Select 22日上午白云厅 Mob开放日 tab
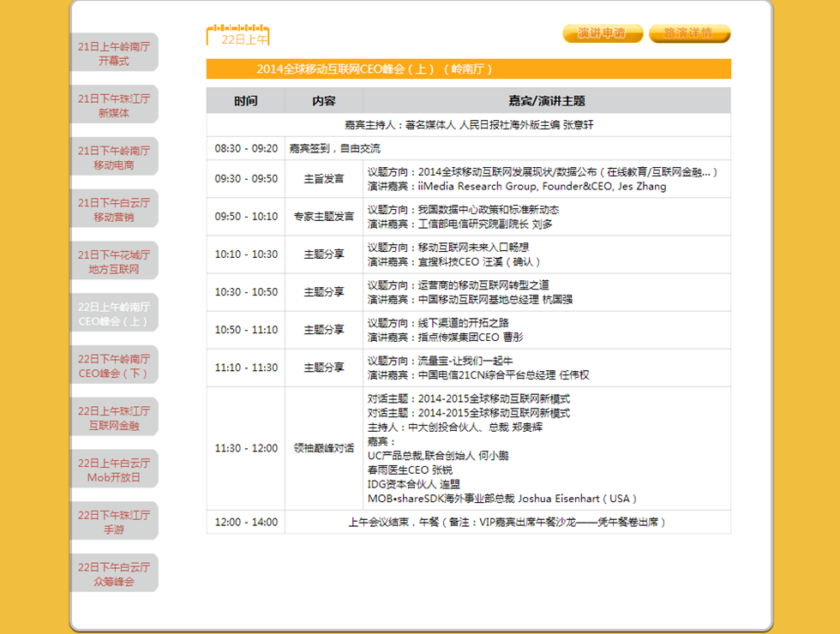840x634 pixels. [114, 470]
